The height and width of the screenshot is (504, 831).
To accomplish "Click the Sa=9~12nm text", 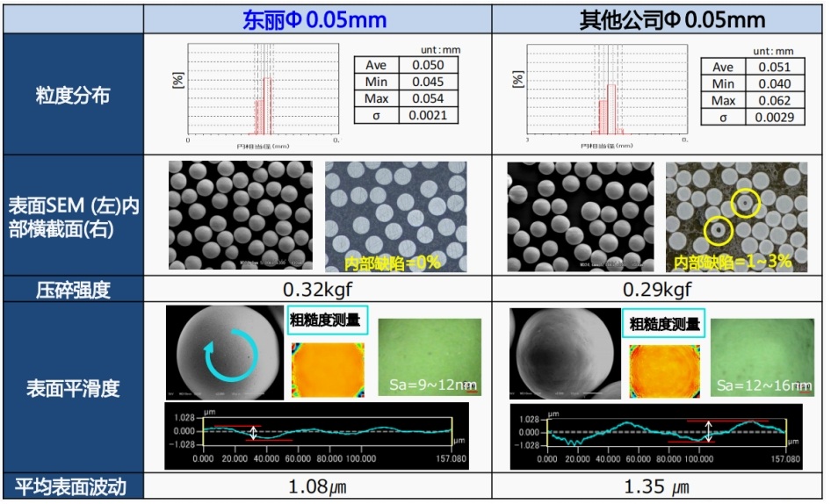I will click(x=432, y=385).
